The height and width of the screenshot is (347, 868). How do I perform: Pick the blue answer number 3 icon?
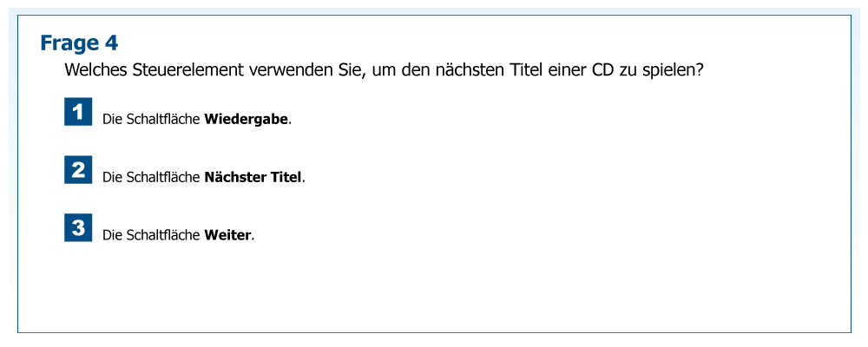pos(78,228)
